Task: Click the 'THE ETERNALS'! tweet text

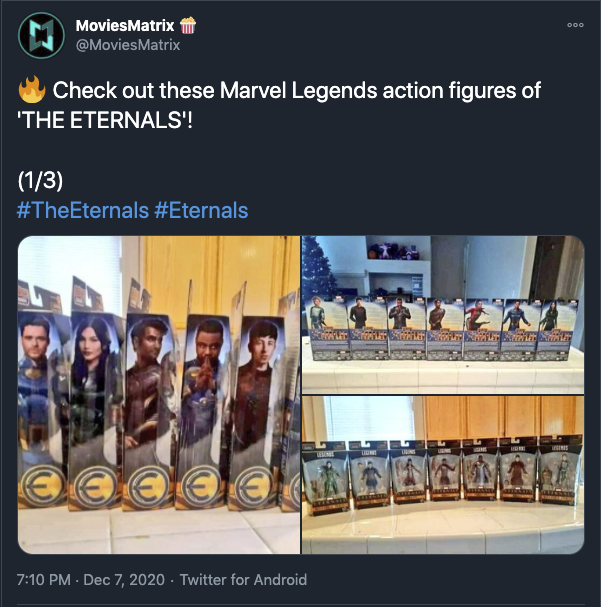Action: click(104, 120)
